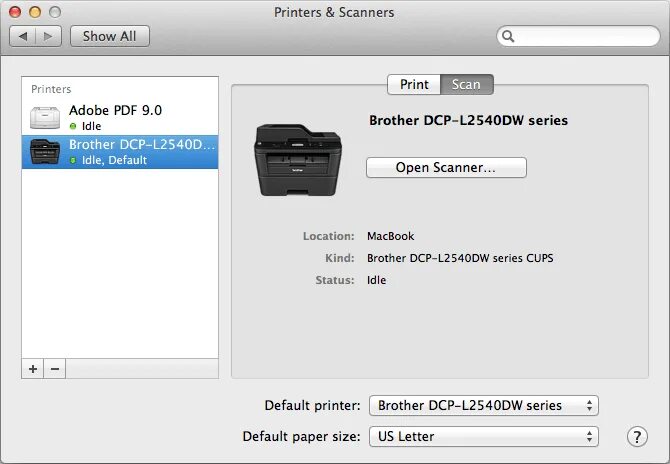Go forward with the right arrow button
Viewport: 670px width, 464px height.
48,36
